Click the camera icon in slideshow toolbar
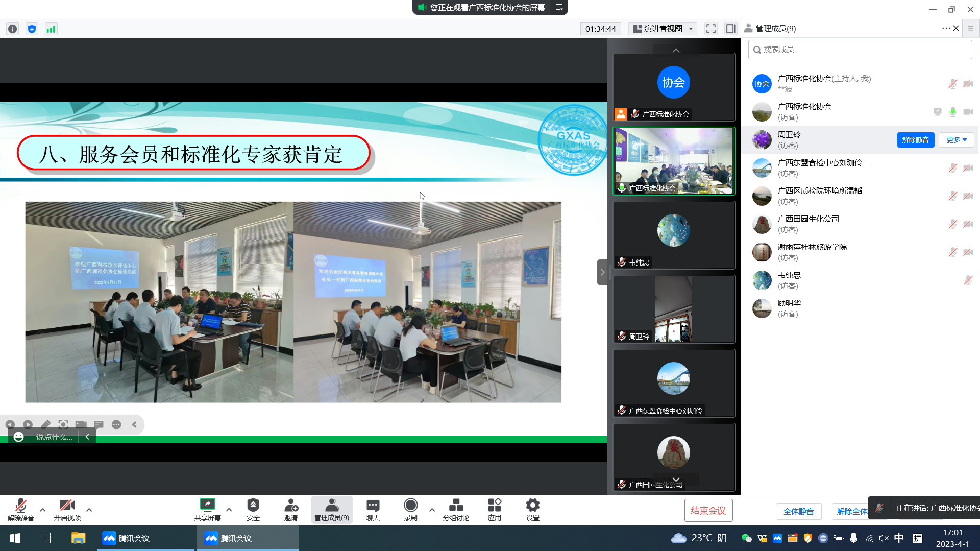The width and height of the screenshot is (980, 551). click(81, 424)
